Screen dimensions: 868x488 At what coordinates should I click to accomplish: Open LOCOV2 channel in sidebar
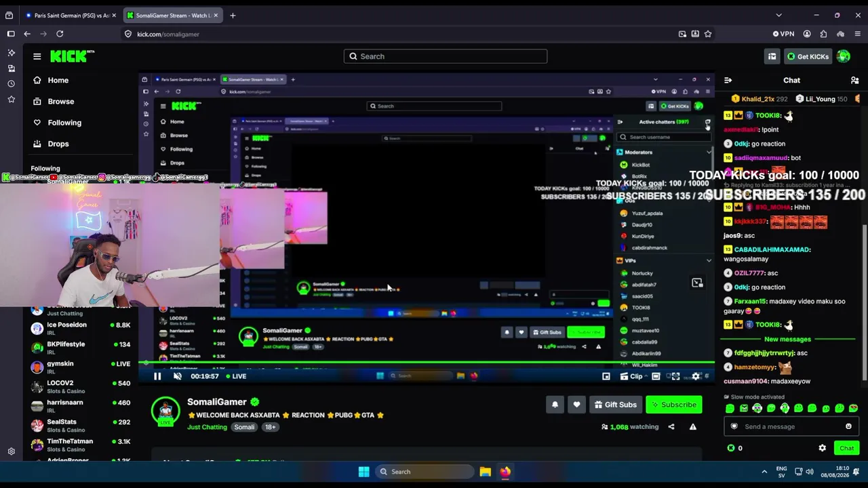point(81,386)
